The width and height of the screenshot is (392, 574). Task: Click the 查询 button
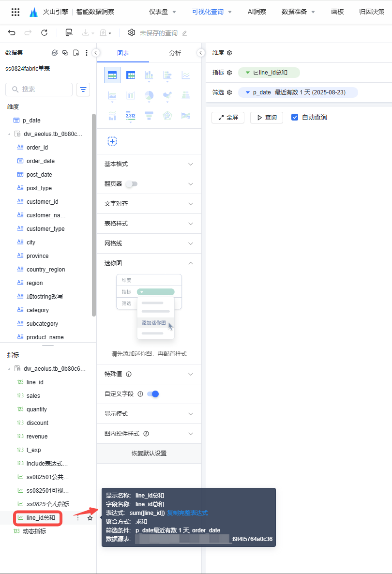point(266,118)
